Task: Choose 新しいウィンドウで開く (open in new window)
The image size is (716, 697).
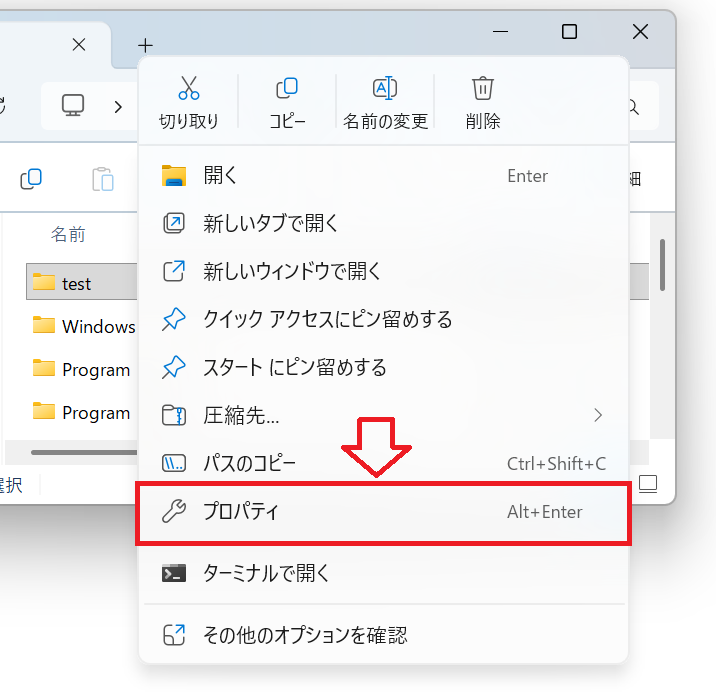Action: click(x=384, y=271)
